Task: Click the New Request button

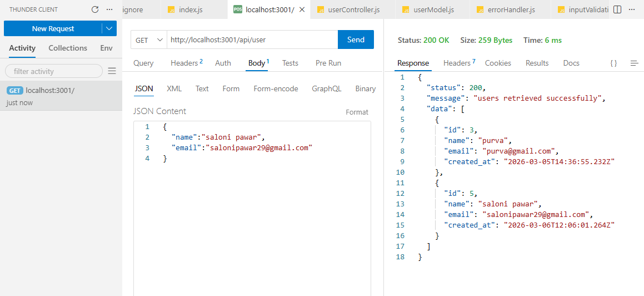Action: click(x=53, y=28)
